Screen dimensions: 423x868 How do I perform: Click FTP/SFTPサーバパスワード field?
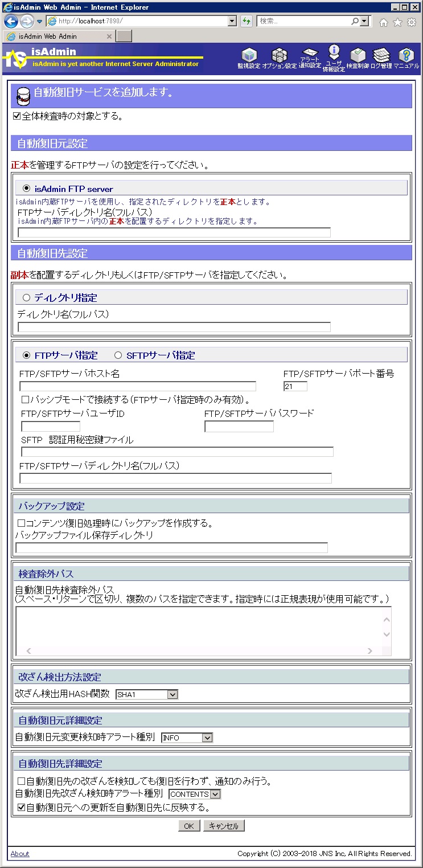coord(239,427)
